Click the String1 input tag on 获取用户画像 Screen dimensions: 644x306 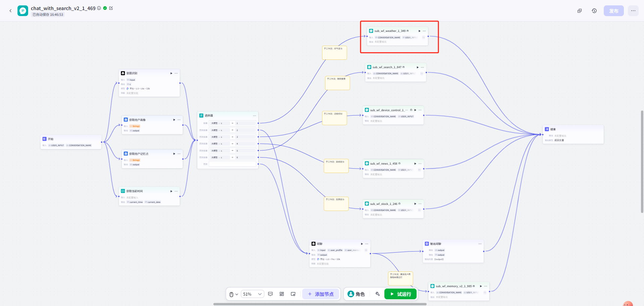(135, 126)
